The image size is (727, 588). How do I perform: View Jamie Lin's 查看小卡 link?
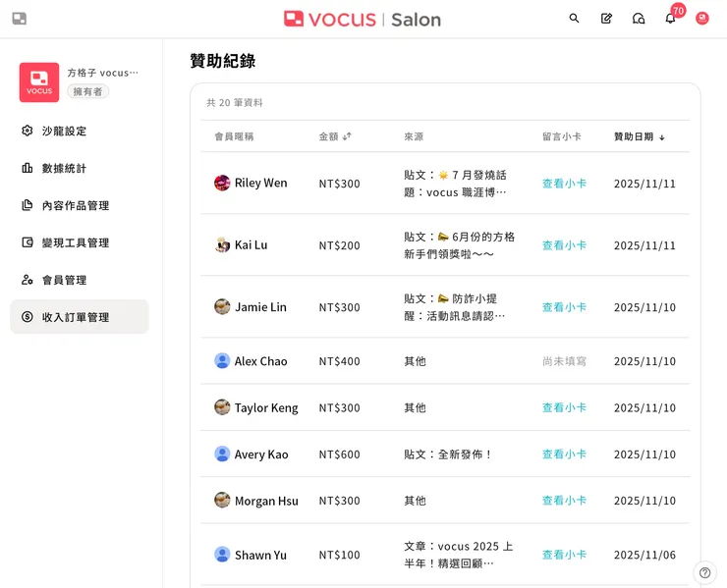(564, 307)
